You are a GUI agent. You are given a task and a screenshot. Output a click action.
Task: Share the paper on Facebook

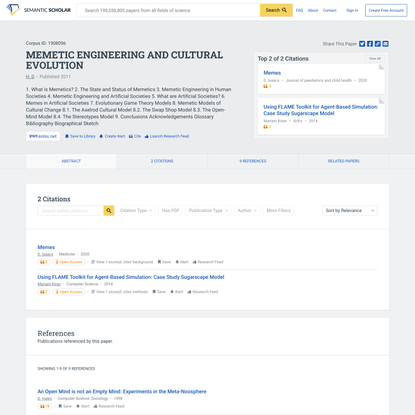370,44
